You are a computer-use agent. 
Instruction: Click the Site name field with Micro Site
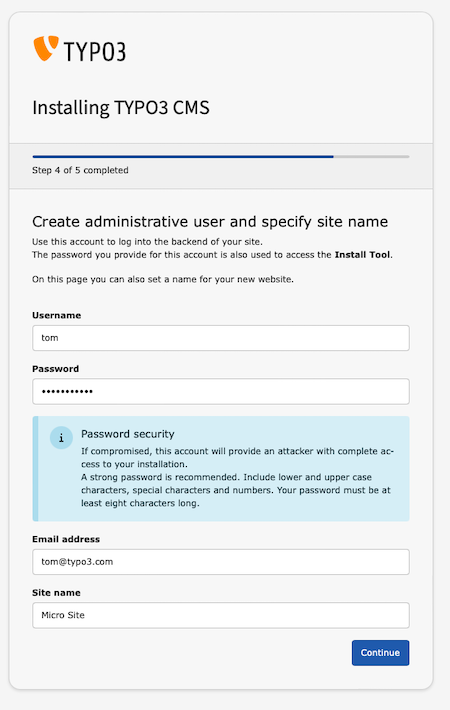221,615
